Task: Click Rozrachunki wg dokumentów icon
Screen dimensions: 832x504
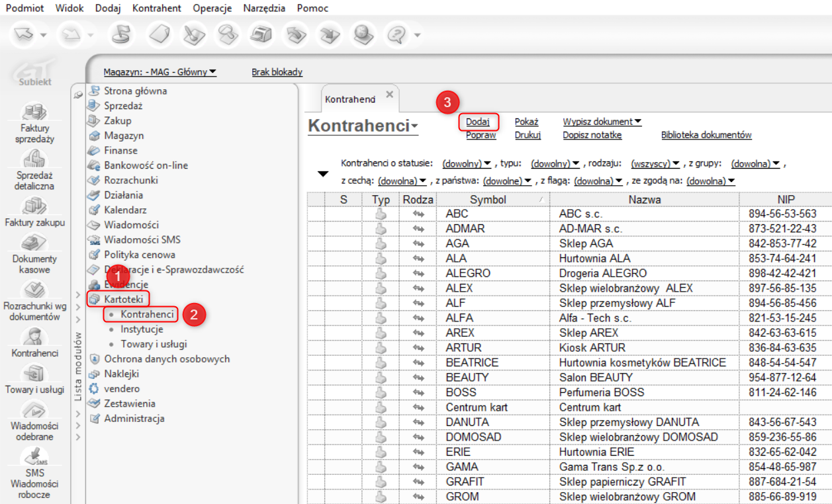Action: pos(34,290)
